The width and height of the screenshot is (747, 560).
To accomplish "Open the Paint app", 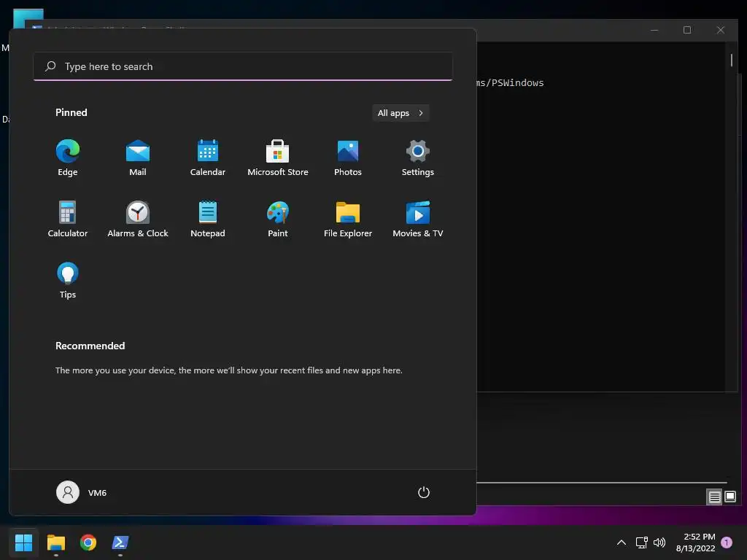I will (278, 219).
